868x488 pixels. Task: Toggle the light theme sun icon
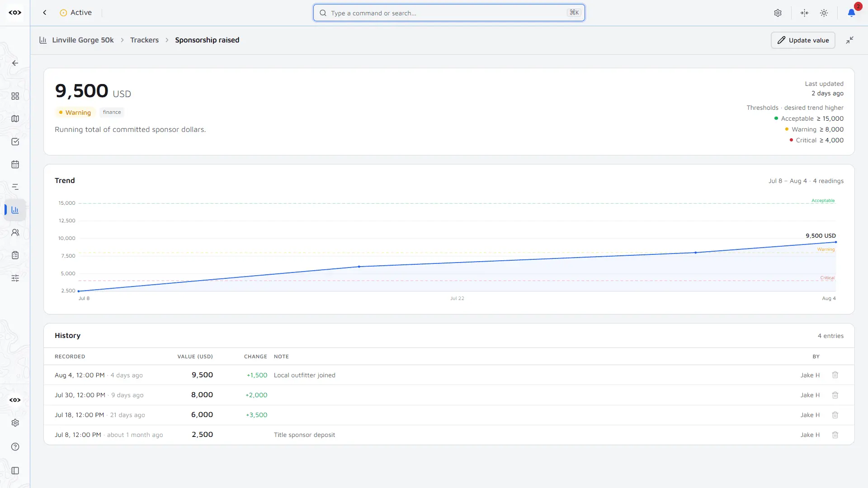[x=824, y=13]
